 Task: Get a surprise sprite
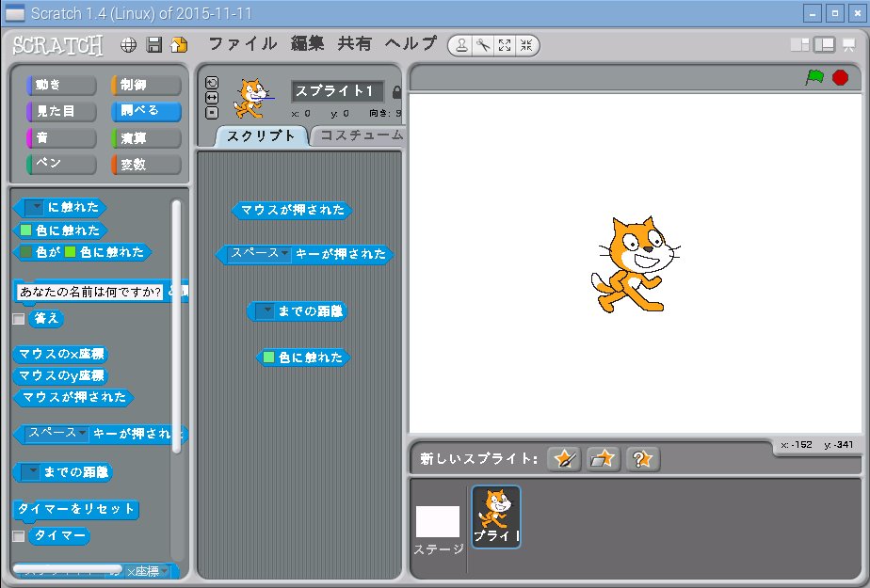642,459
